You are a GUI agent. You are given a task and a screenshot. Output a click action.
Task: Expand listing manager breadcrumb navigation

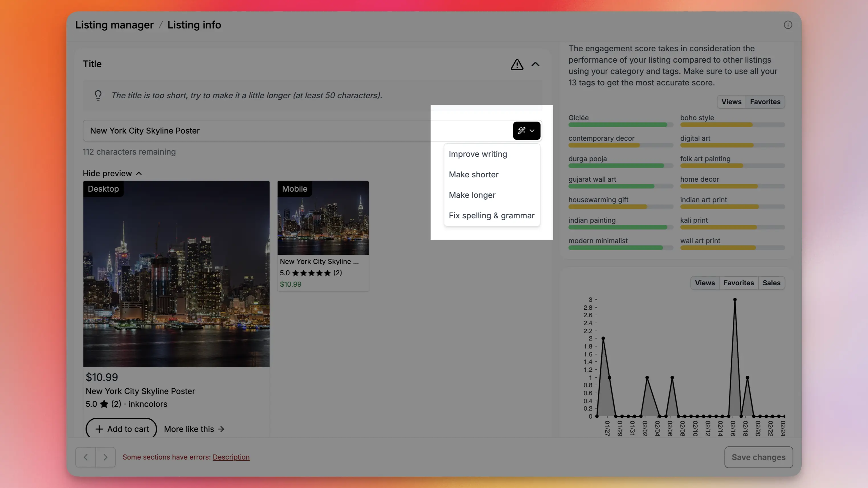(114, 24)
